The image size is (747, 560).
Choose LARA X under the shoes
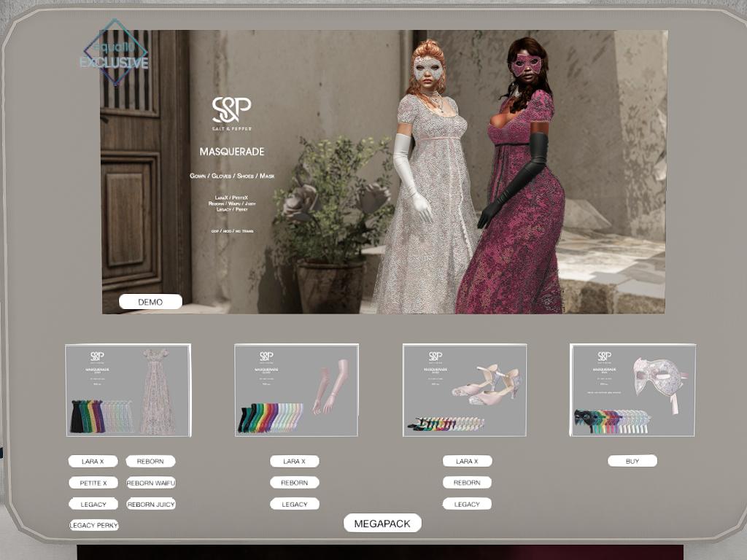(467, 462)
